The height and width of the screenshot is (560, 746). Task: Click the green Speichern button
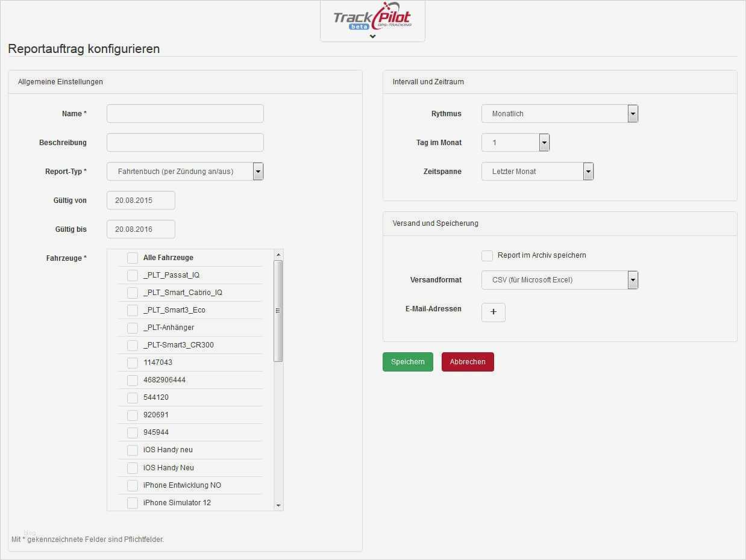pos(407,361)
